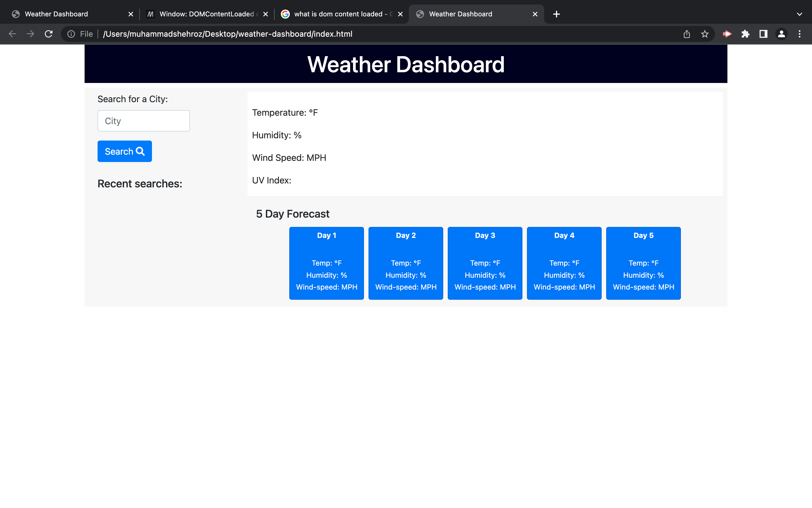Viewport: 812px width, 508px height.
Task: Toggle the browser side panel icon
Action: [x=763, y=34]
